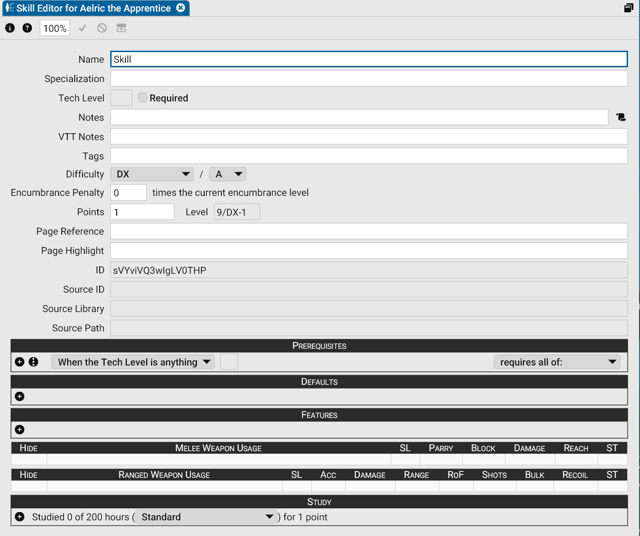Click the Page Reference field

coord(369,231)
